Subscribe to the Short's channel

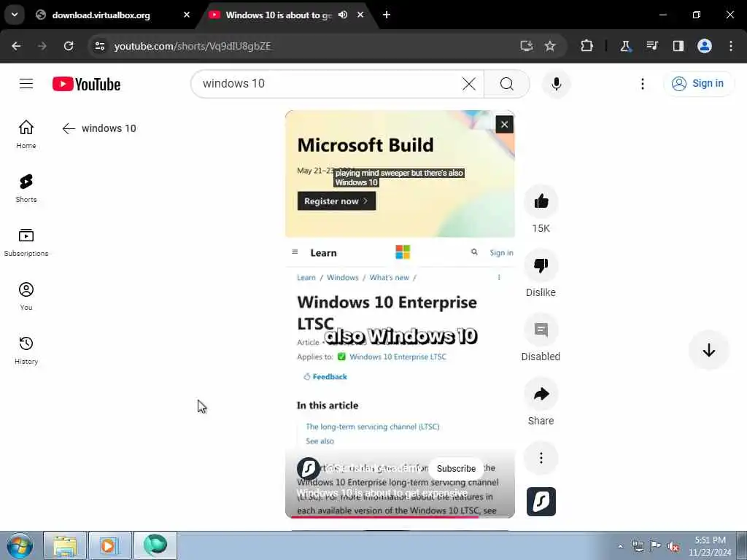[x=456, y=469]
